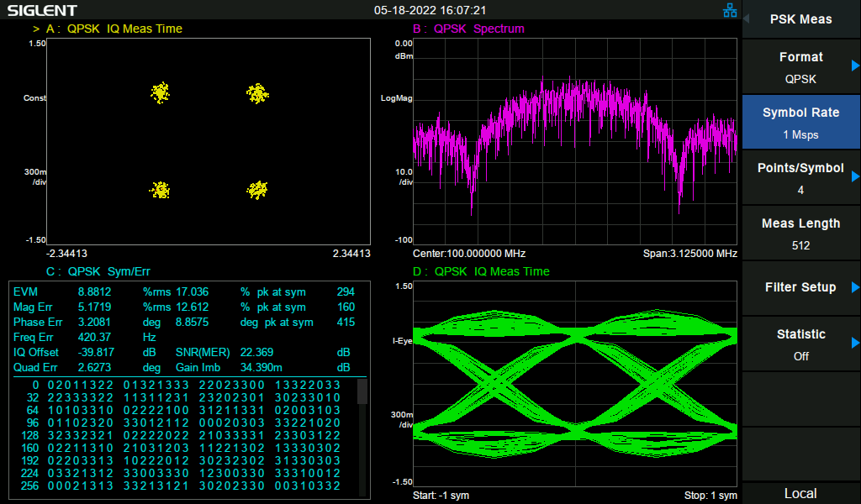
Task: Click the EVM value 8.8812
Action: pyautogui.click(x=94, y=292)
